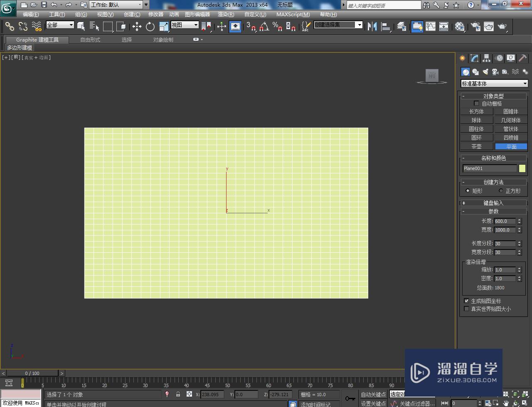Image resolution: width=532 pixels, height=407 pixels.
Task: Switch to the 对象绘制 ribbon tab
Action: 163,40
